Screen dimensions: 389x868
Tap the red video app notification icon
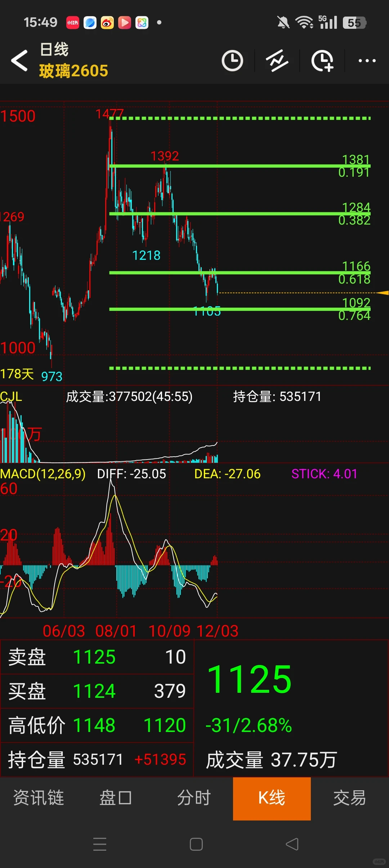tap(125, 23)
